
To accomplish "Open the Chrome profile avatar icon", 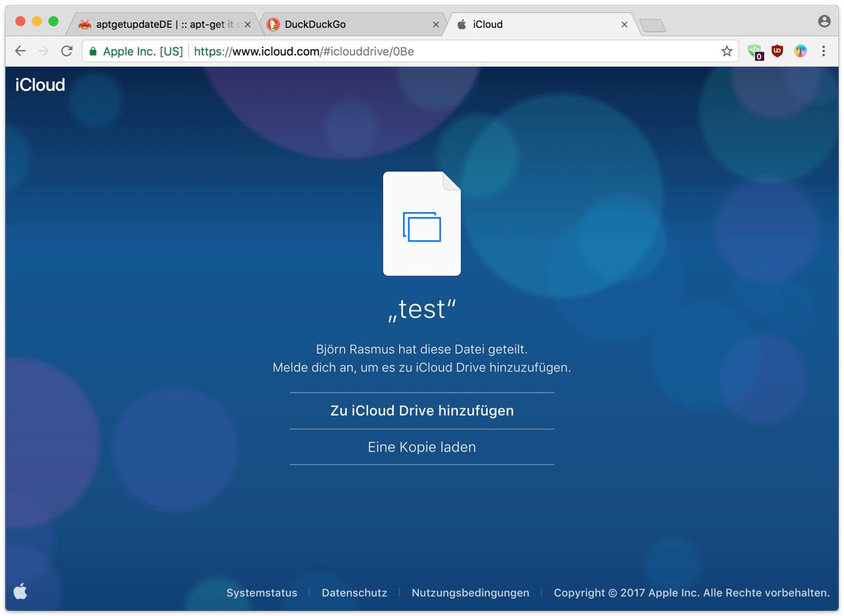I will point(824,21).
